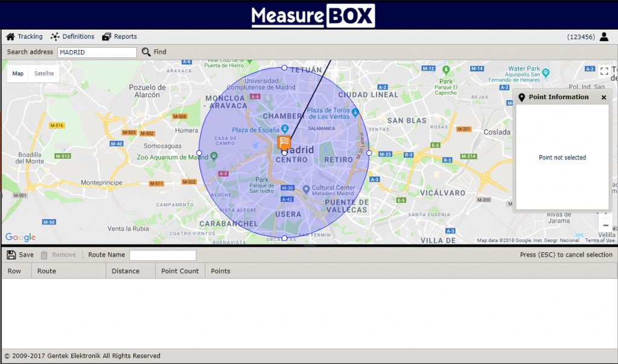This screenshot has width=618, height=364.
Task: Toggle fullscreen map view
Action: point(604,71)
